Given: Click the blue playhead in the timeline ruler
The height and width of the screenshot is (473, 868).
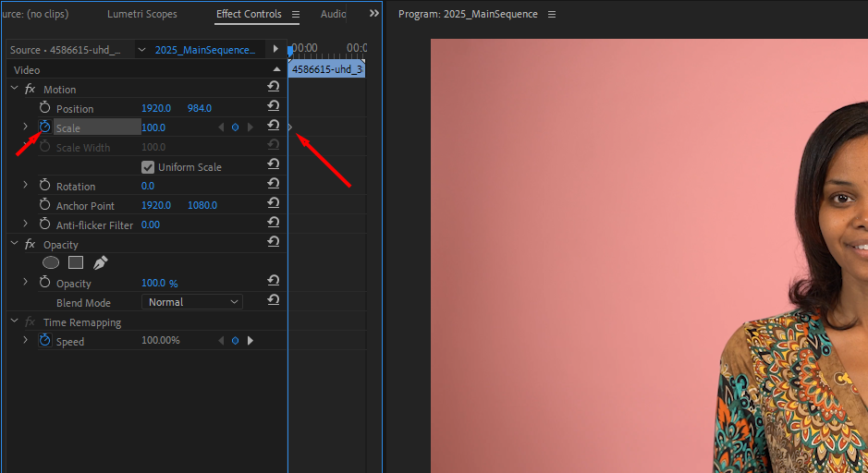Looking at the screenshot, I should click(x=290, y=52).
